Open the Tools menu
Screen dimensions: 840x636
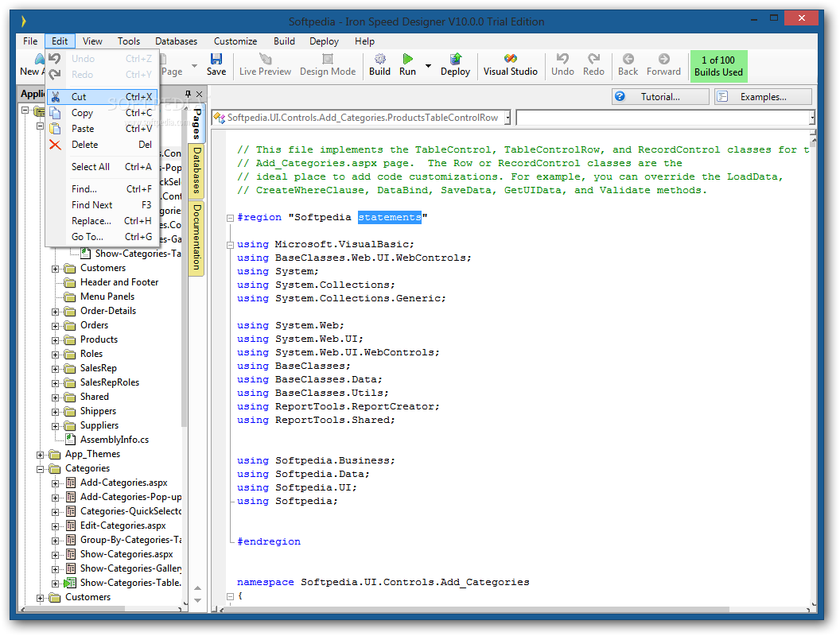point(129,41)
